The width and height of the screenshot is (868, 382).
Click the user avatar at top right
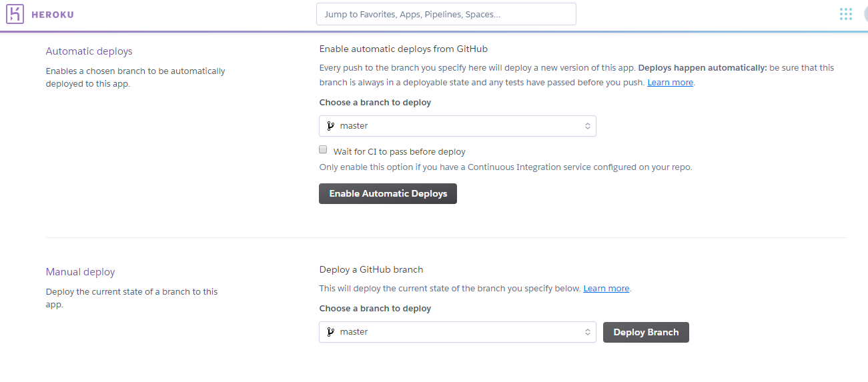[863, 14]
